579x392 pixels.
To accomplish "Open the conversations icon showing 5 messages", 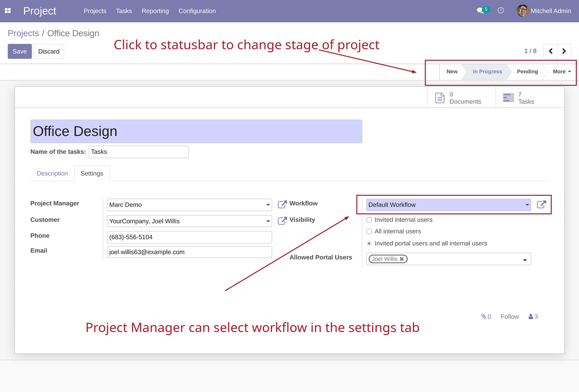I will click(x=481, y=10).
